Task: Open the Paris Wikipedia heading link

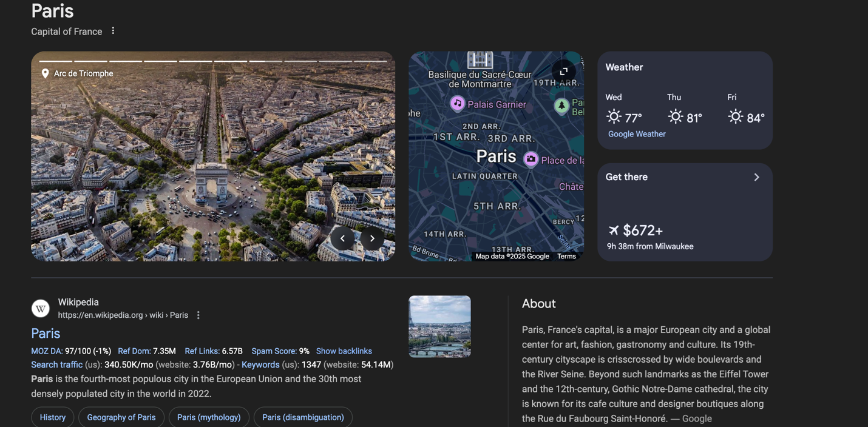Action: 45,334
